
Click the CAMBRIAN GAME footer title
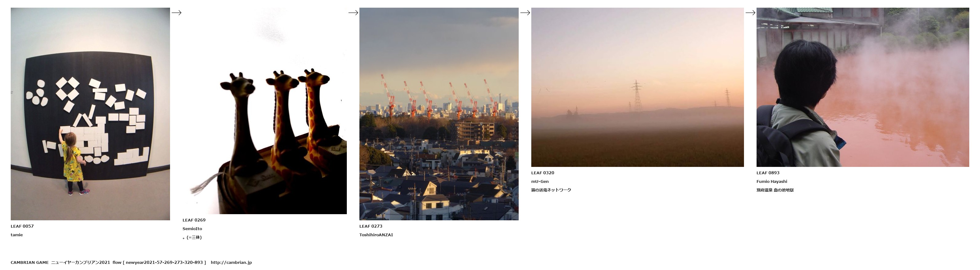coord(30,262)
